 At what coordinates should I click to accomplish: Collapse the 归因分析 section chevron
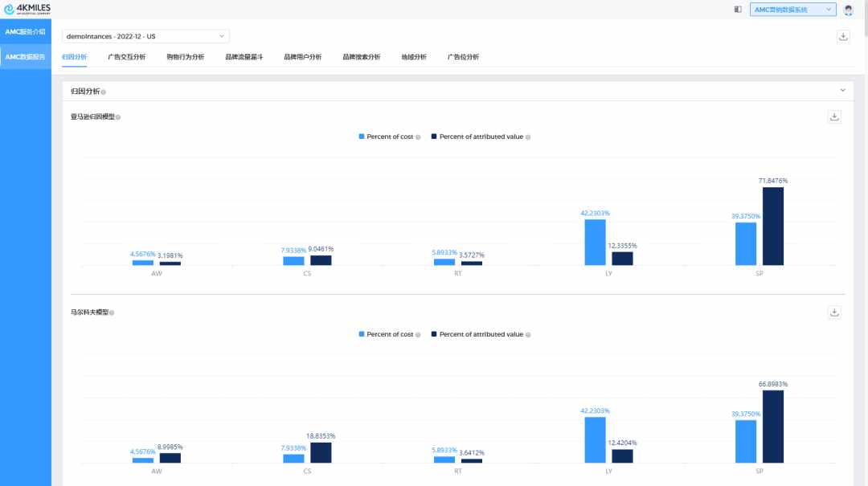click(842, 90)
